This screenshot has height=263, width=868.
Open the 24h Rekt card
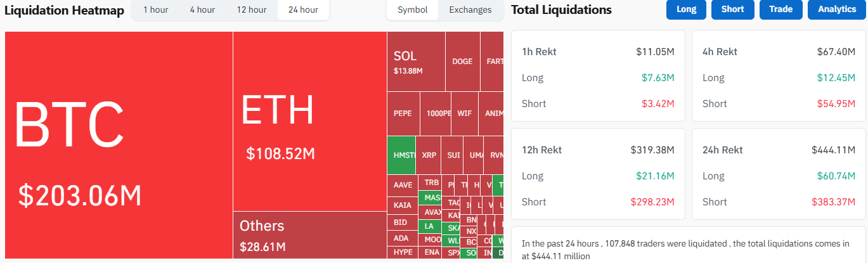coord(778,176)
